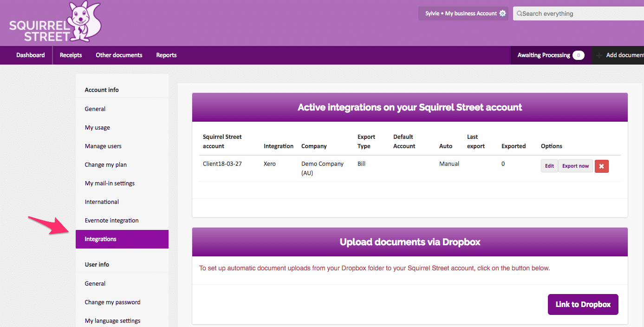
Task: Open My mail-in settings
Action: (x=110, y=183)
